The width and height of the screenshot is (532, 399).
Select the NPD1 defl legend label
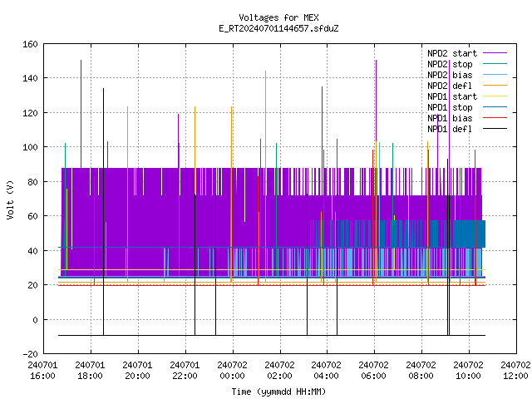[450, 129]
